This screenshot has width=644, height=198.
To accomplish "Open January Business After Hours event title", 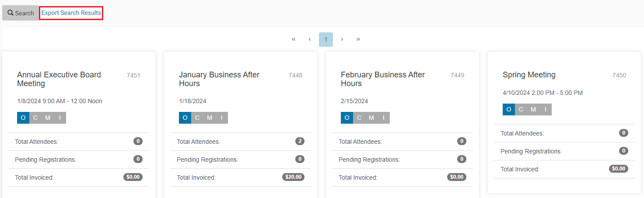I will click(219, 79).
